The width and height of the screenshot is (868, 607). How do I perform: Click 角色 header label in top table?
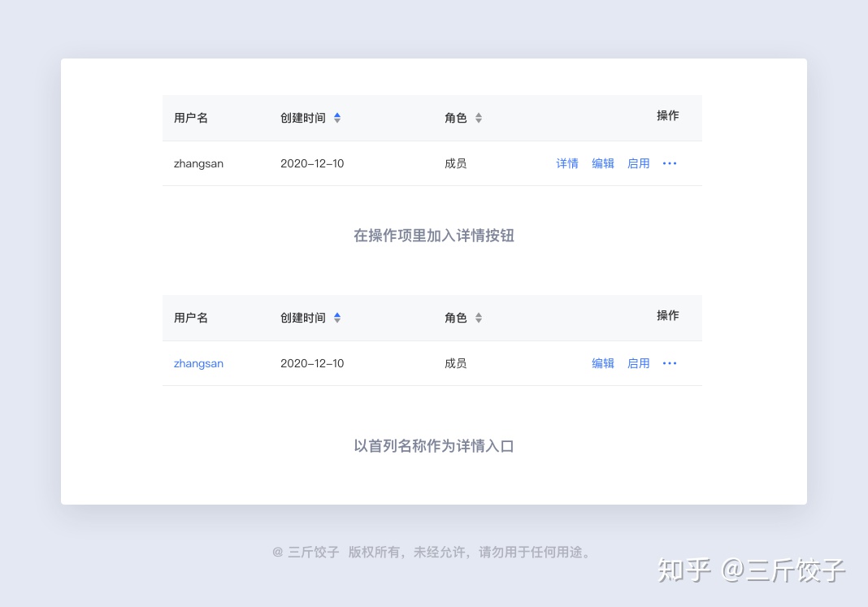[456, 118]
